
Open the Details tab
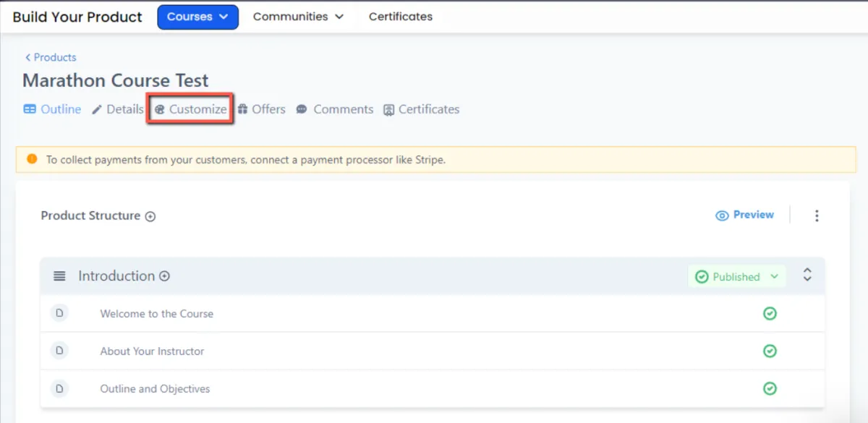coord(118,109)
